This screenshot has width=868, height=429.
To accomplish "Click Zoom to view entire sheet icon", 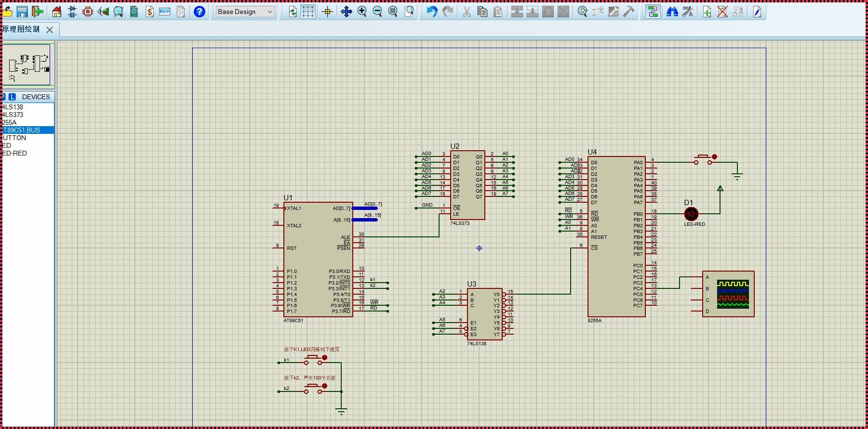I will 393,12.
